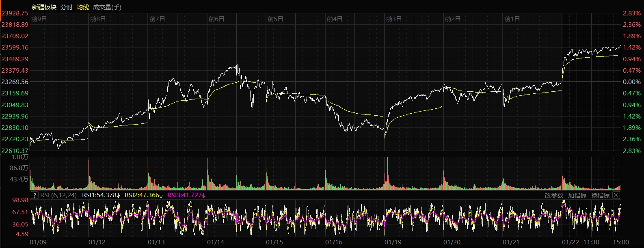Select the 前9日 day marker
The width and height of the screenshot is (644, 248).
click(x=39, y=19)
